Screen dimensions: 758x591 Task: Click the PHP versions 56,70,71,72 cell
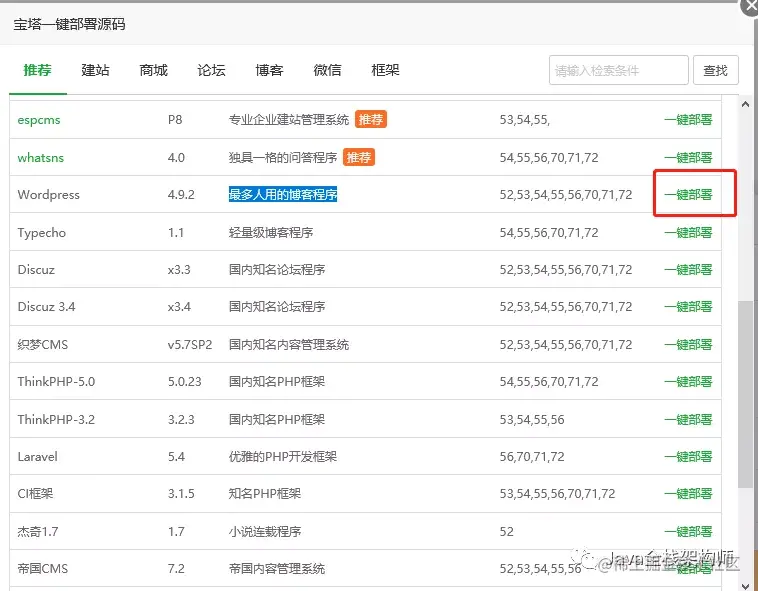tap(532, 457)
